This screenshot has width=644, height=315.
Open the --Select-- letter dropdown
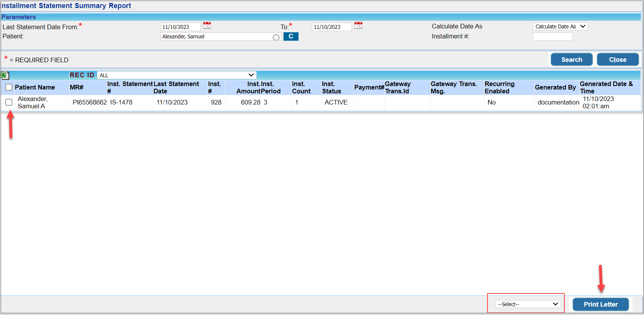[527, 304]
